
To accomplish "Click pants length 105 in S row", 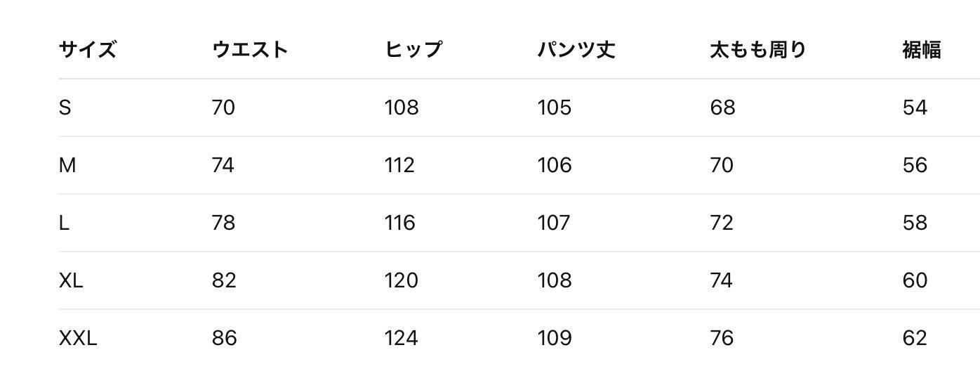I will tap(554, 108).
